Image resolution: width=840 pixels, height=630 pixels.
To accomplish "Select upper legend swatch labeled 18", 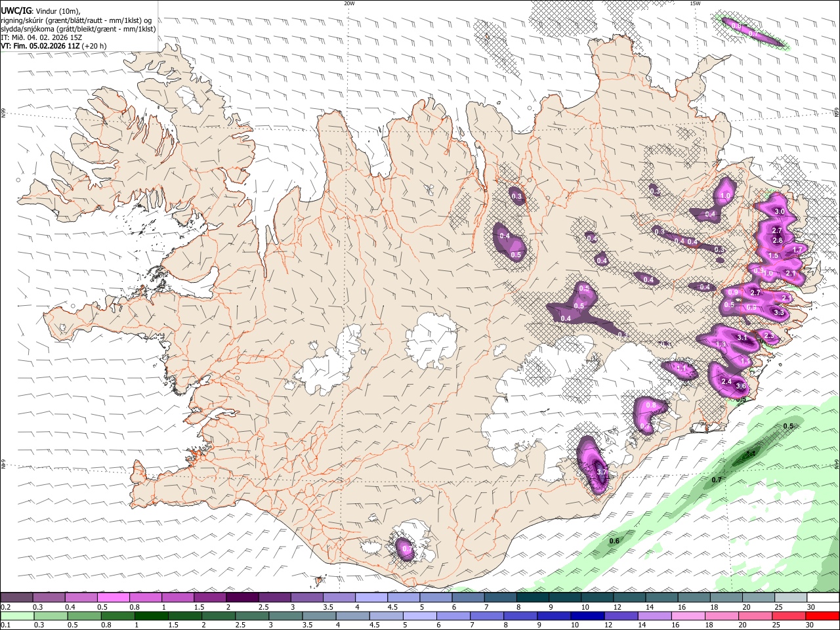I will point(727,598).
